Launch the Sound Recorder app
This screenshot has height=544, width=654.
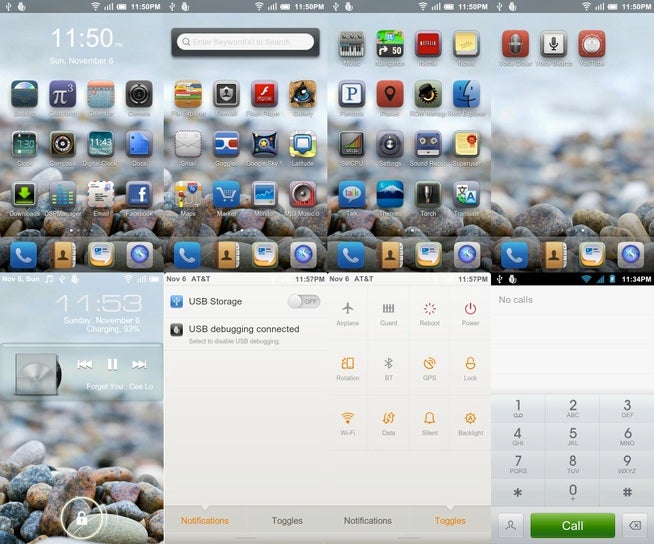tap(428, 144)
